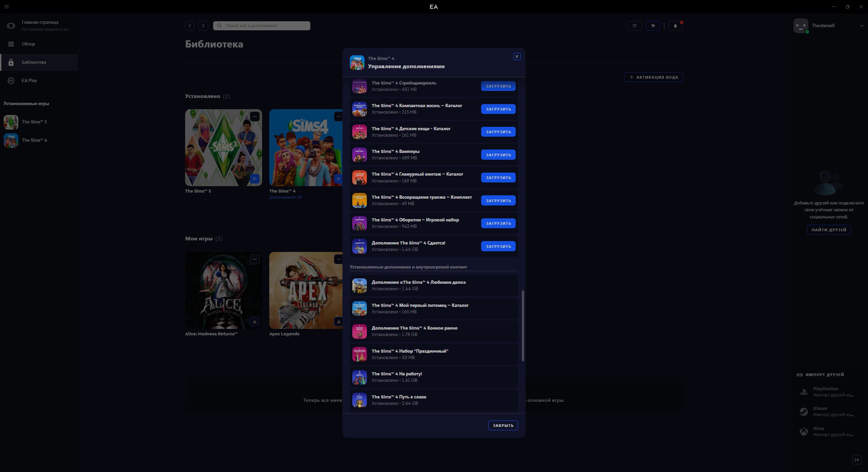868x472 pixels.
Task: Open options menu on The Sims 3 tile
Action: pyautogui.click(x=255, y=117)
